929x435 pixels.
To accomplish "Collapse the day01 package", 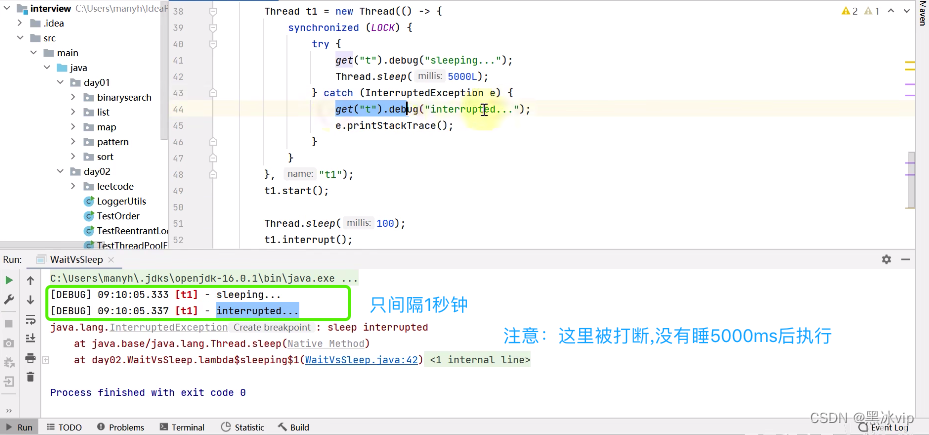I will (60, 82).
